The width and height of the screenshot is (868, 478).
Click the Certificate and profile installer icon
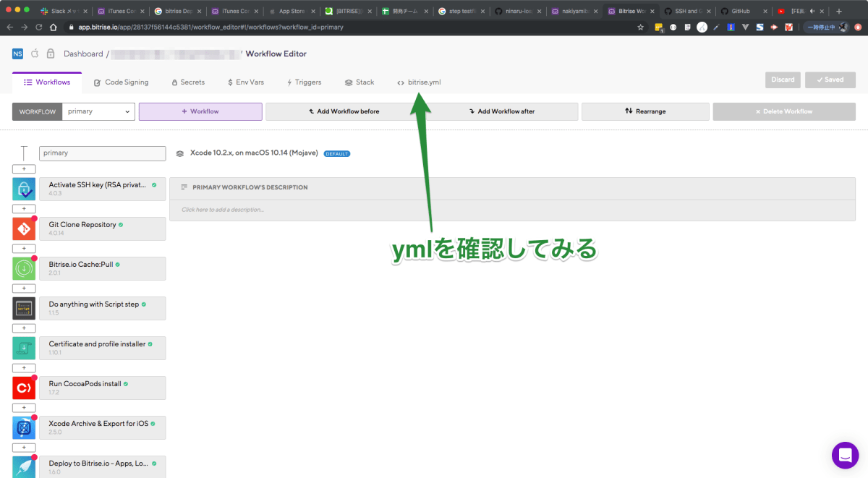pyautogui.click(x=24, y=348)
